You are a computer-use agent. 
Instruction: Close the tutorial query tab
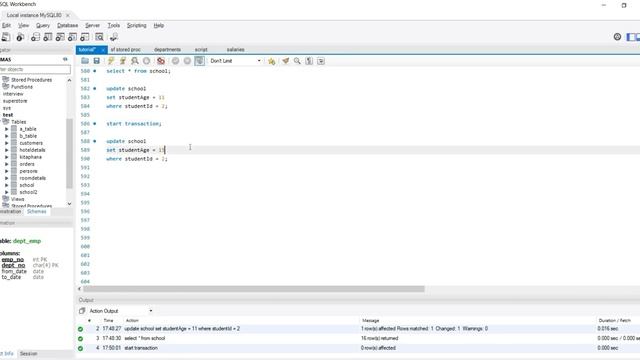[x=103, y=50]
